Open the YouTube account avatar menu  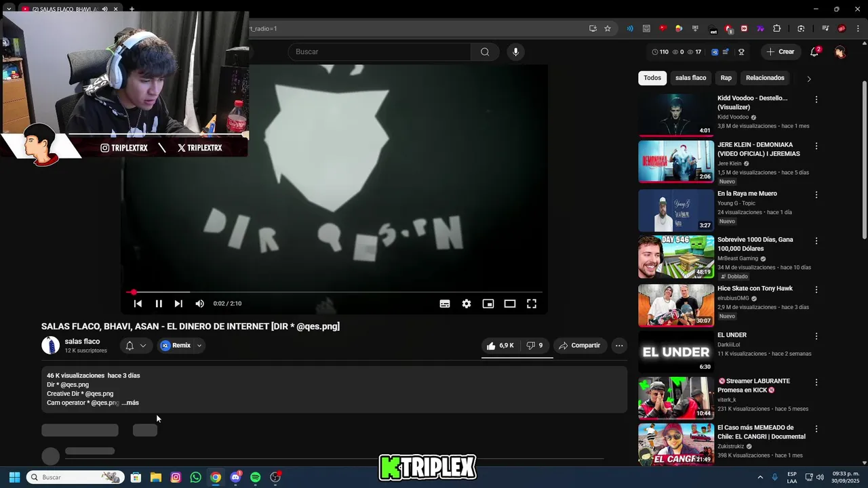tap(840, 52)
